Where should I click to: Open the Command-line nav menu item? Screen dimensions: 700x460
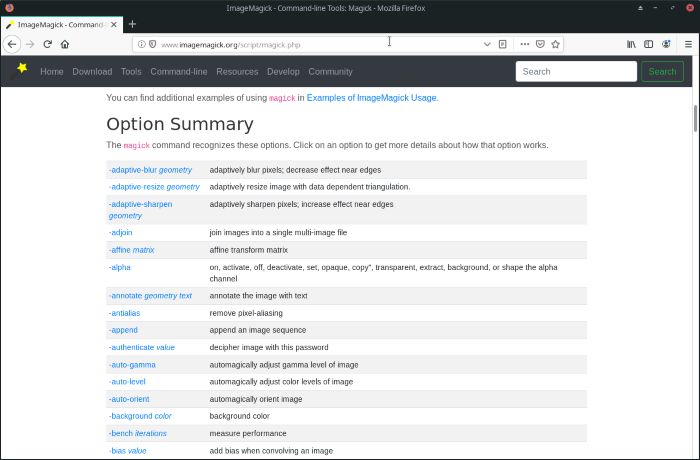coord(178,72)
